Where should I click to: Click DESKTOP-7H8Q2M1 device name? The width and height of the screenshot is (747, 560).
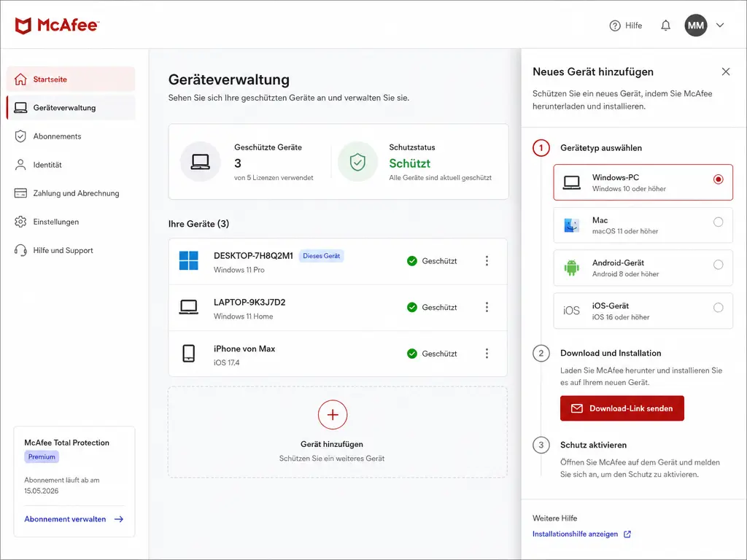coord(253,256)
